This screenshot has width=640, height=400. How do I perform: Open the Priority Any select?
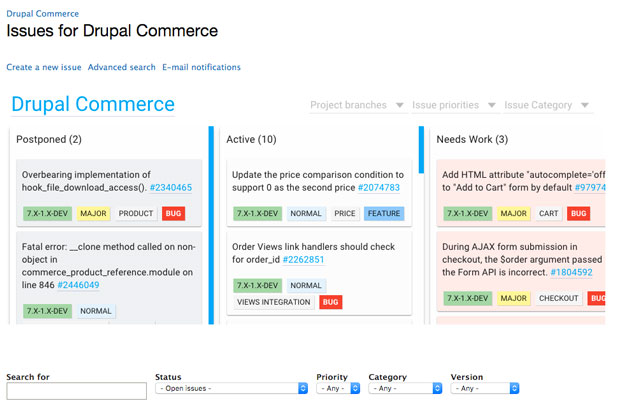(338, 388)
